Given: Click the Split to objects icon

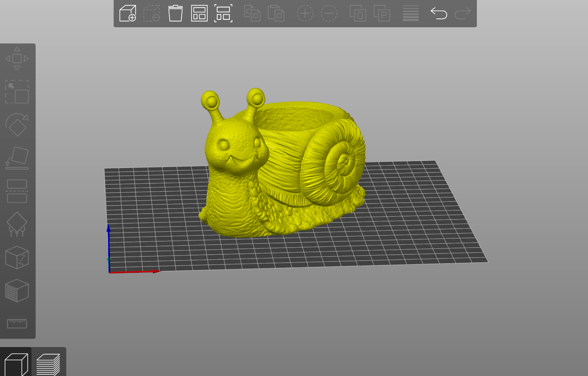Looking at the screenshot, I should 358,13.
